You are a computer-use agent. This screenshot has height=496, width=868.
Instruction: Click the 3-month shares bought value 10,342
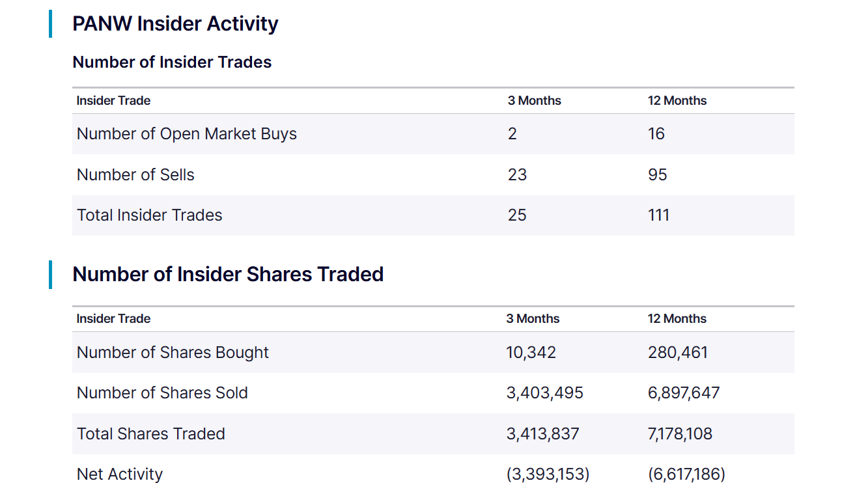(x=531, y=353)
